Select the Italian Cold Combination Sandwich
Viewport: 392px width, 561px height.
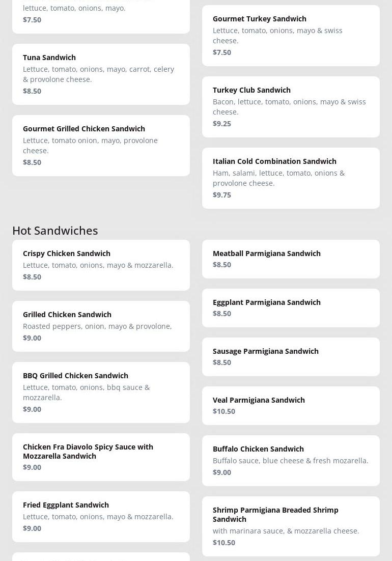point(291,178)
